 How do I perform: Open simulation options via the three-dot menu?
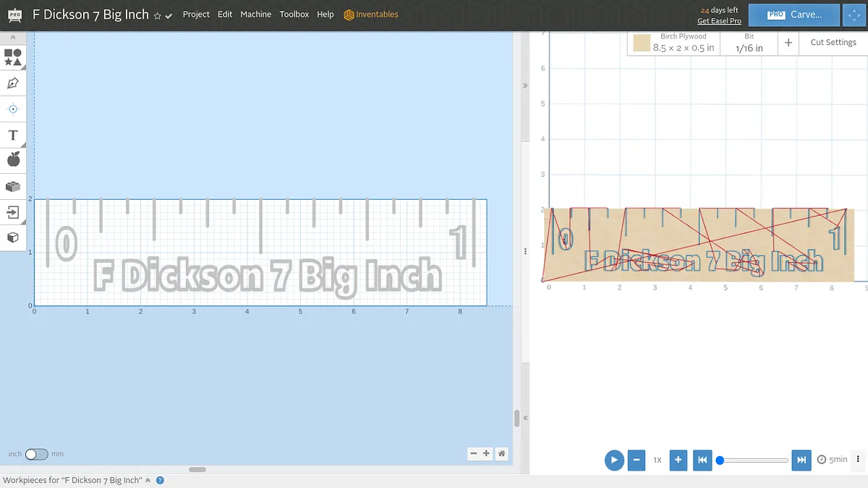click(x=858, y=459)
